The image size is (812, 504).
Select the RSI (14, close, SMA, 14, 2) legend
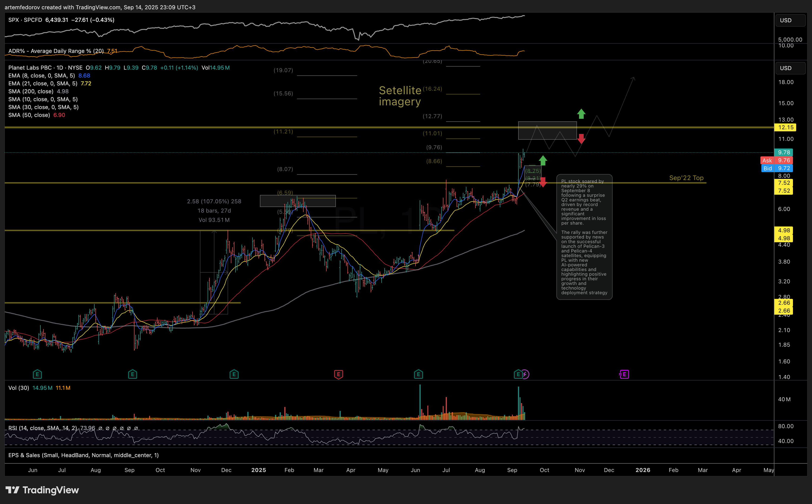pos(42,428)
